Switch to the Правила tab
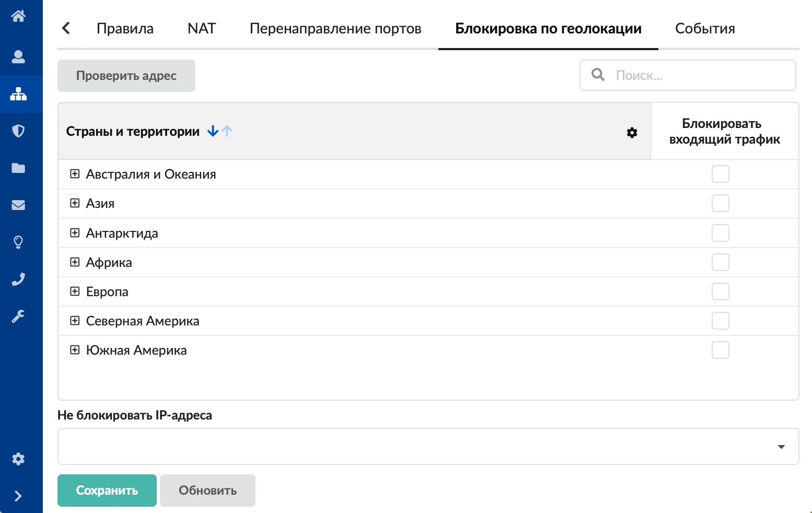Screen dimensions: 812x513 pyautogui.click(x=125, y=29)
